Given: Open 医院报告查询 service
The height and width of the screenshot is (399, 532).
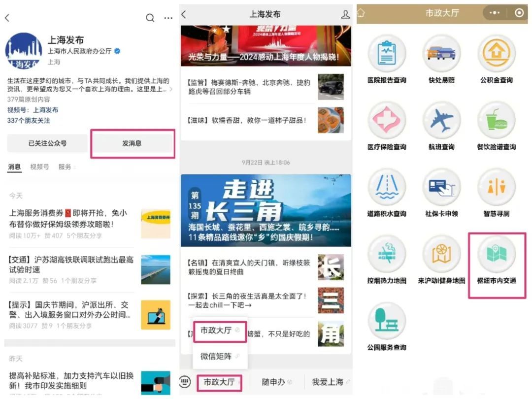Looking at the screenshot, I should tap(387, 60).
